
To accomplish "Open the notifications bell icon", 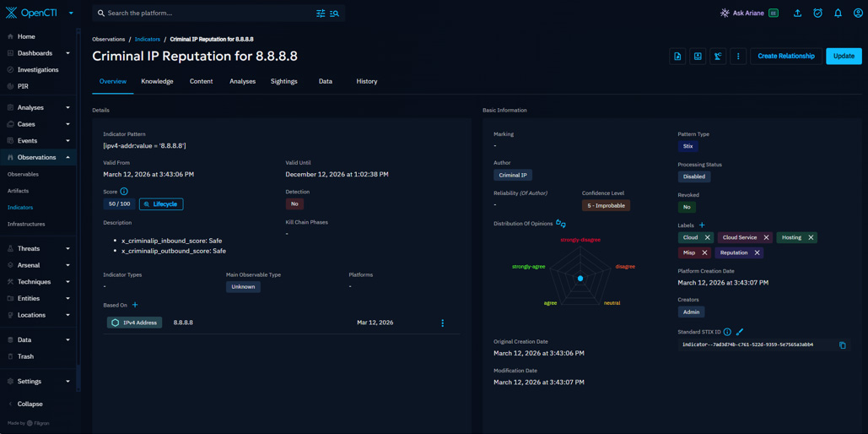I will (x=838, y=14).
